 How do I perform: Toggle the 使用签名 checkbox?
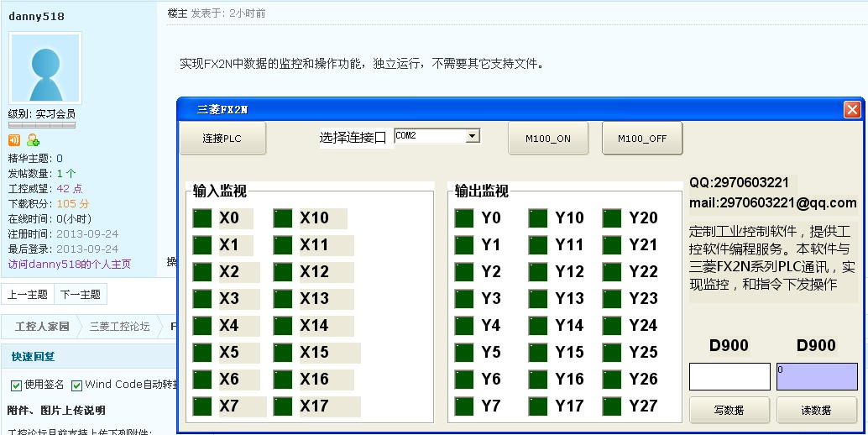tap(16, 385)
